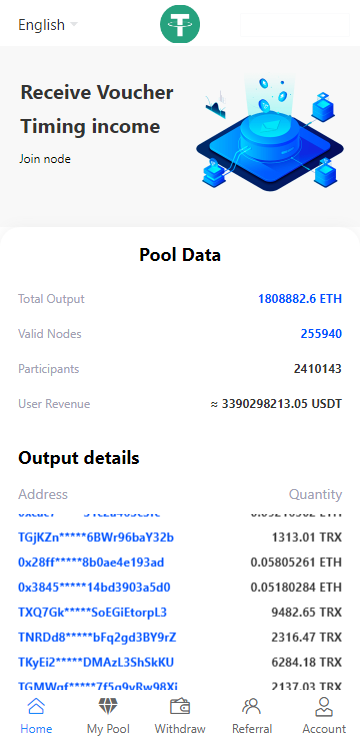Open the Withdraw wallet icon
Screen dimensions: 360x740
pos(180,706)
